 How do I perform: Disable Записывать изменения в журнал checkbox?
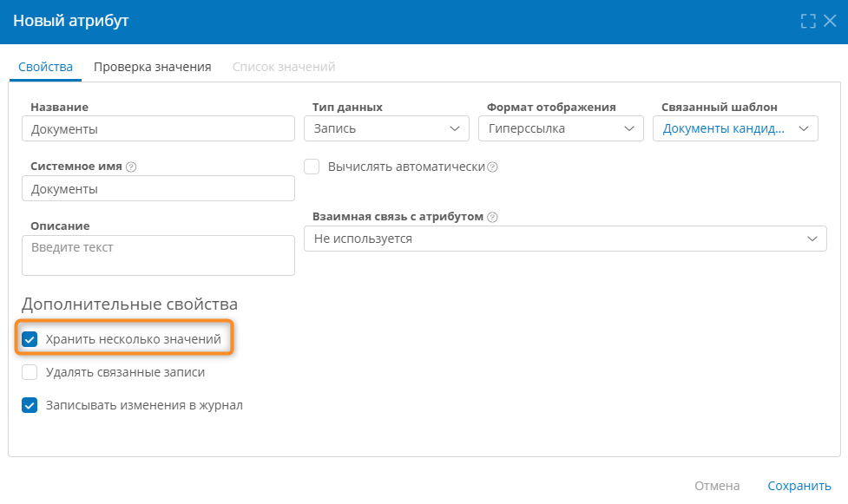30,406
